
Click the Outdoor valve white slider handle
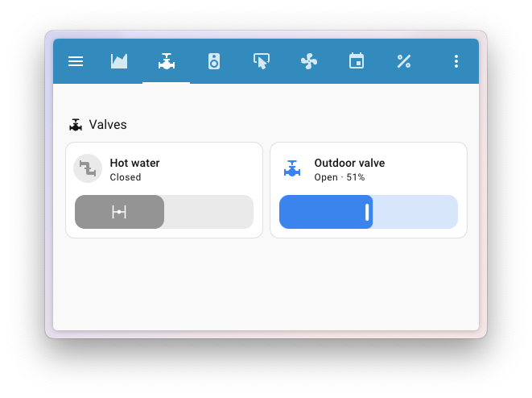coord(367,212)
